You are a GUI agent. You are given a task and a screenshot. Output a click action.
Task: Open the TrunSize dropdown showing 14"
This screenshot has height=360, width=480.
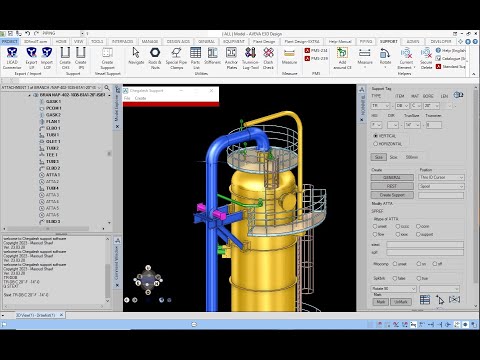point(412,125)
